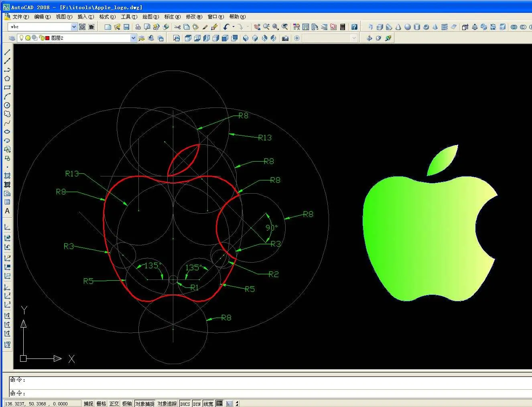Toggle DYN dynamic input

click(x=197, y=404)
